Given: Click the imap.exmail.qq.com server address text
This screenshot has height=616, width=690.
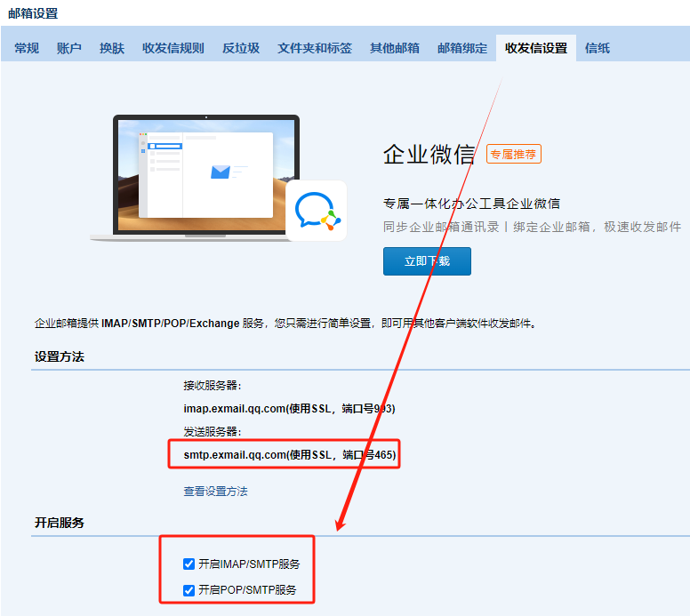Looking at the screenshot, I should coord(235,408).
